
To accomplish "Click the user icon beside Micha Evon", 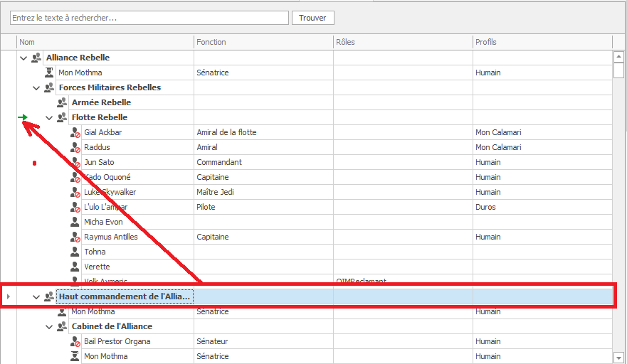I will point(75,222).
